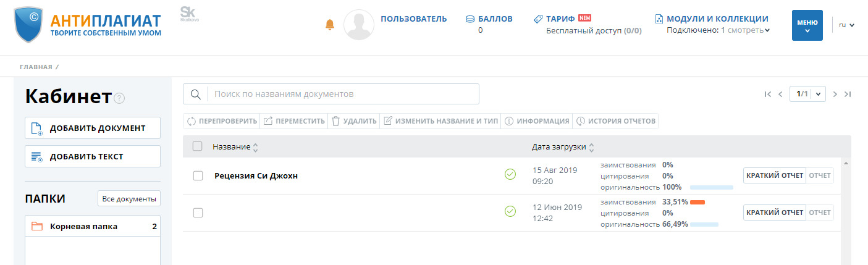This screenshot has width=868, height=265.
Task: Select the checkbox for the 12 Июн 2019 document
Action: (x=198, y=212)
